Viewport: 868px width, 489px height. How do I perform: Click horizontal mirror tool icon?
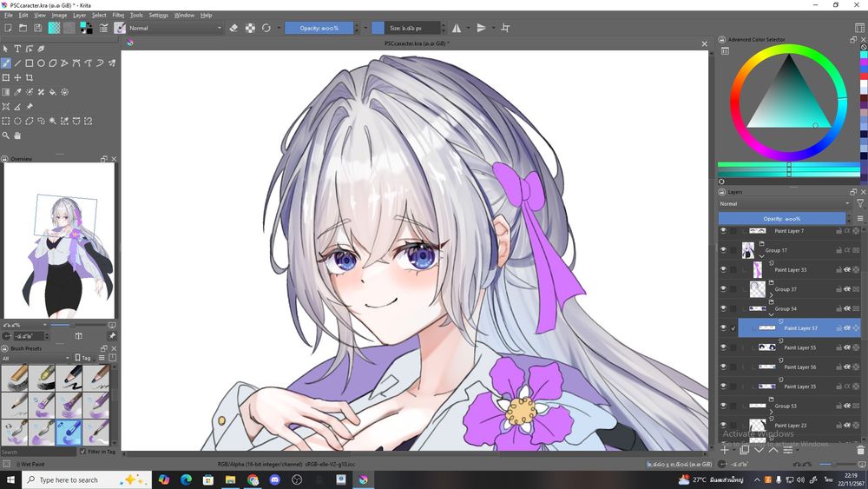457,28
